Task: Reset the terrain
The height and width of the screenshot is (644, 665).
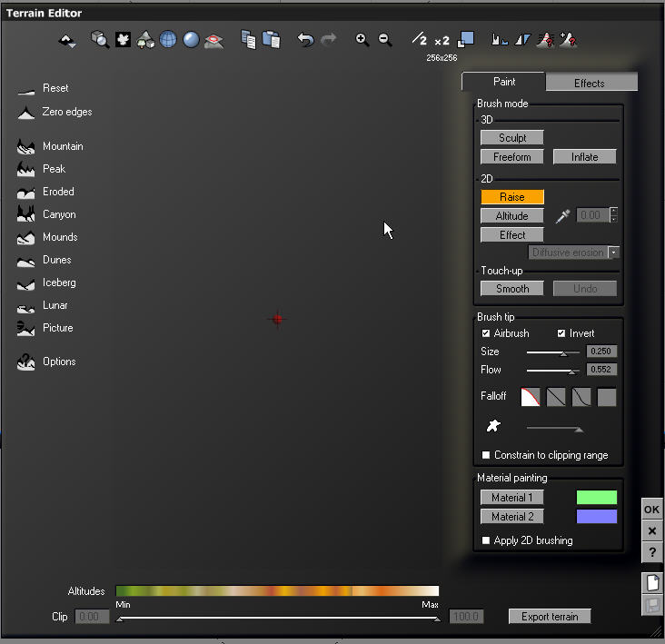Action: pyautogui.click(x=43, y=89)
